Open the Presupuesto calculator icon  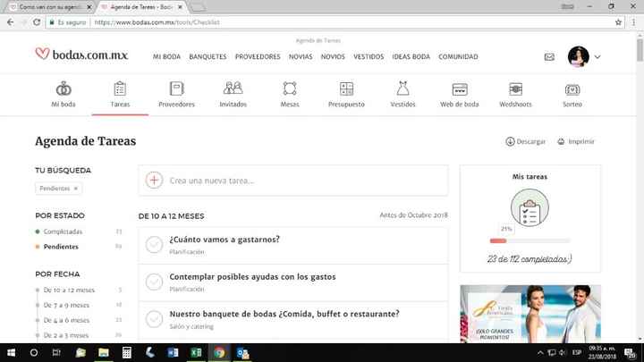[346, 88]
